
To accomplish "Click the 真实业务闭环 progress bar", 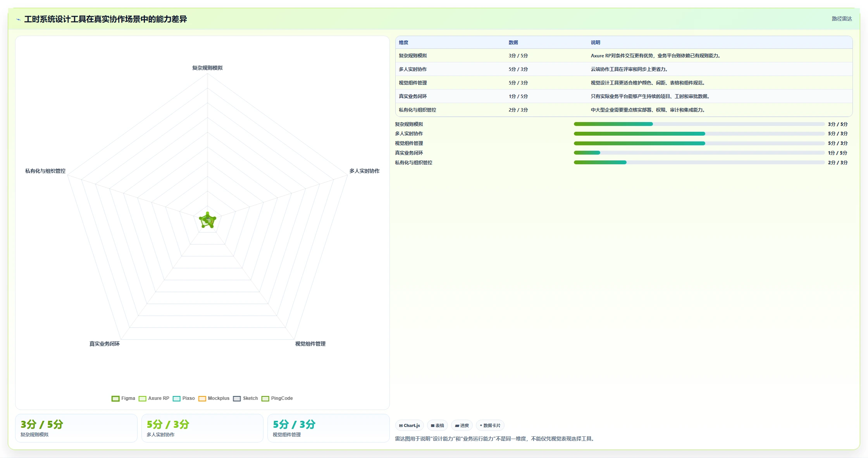I will [699, 153].
